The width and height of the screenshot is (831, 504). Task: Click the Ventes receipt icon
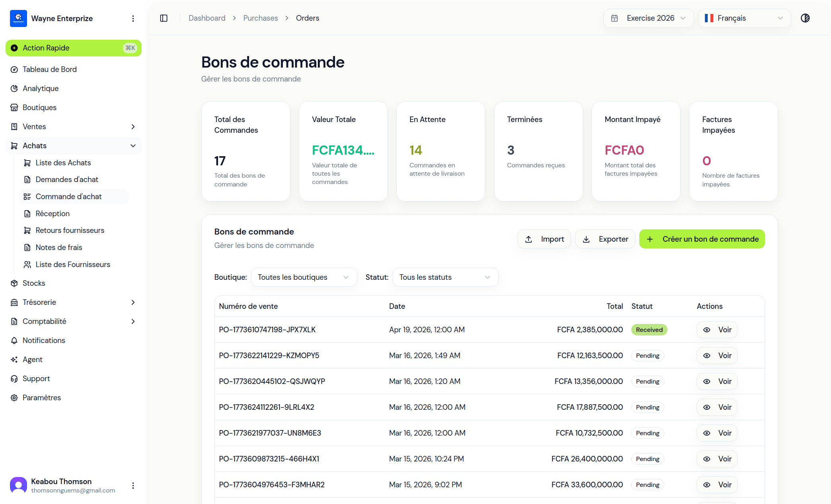click(x=14, y=127)
